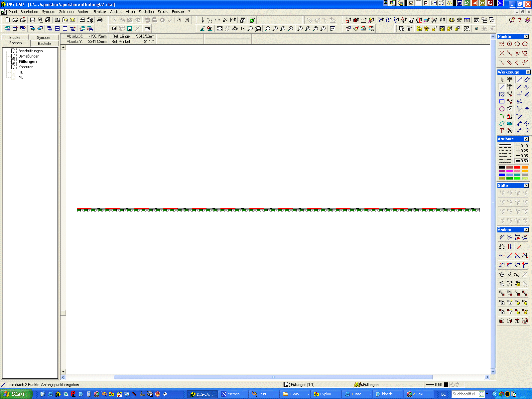Click the hammer and wrench settings icon
This screenshot has width=532, height=399.
pyautogui.click(x=459, y=20)
